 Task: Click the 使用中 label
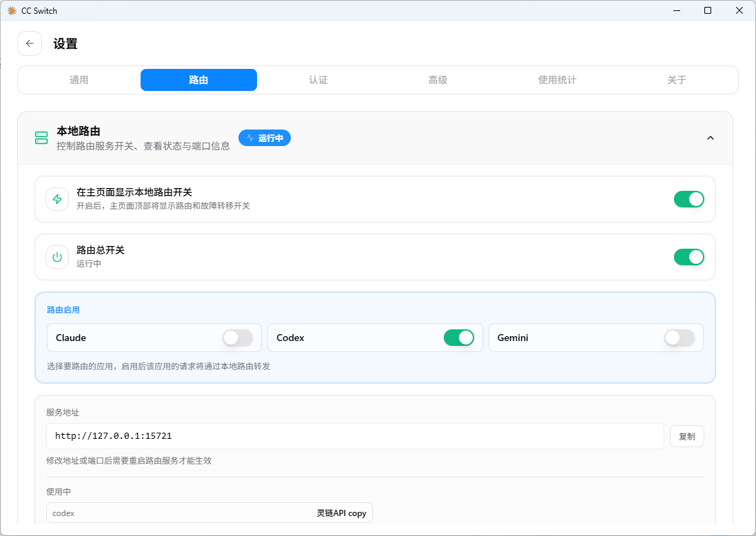click(59, 492)
